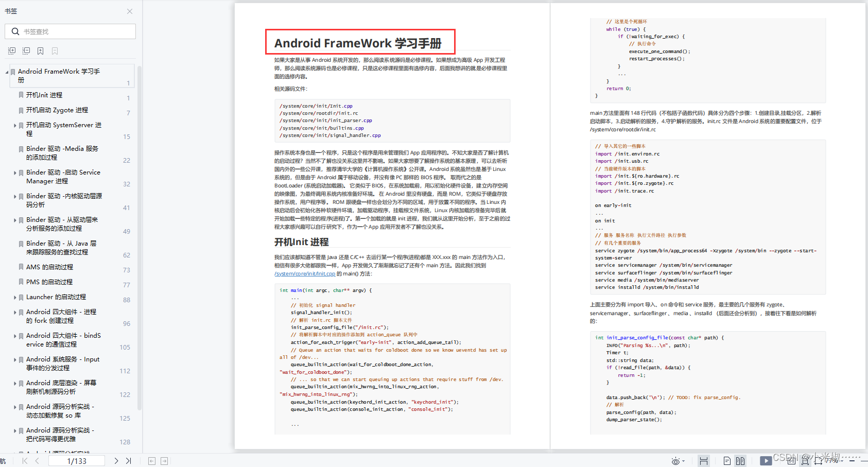Click on early-init line in code block
The image size is (868, 467).
tap(613, 205)
